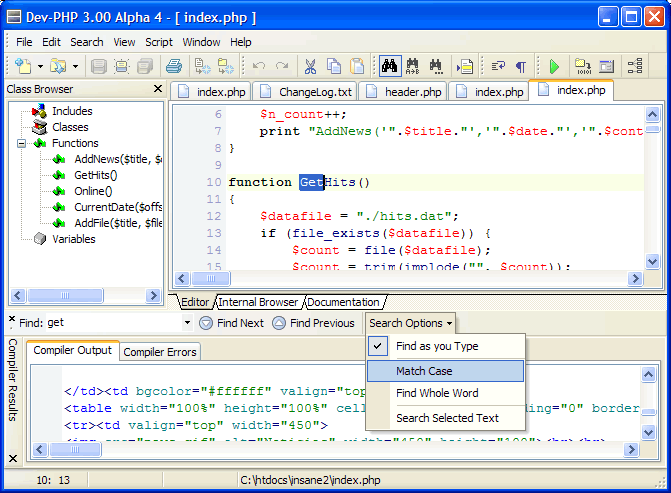Image resolution: width=671 pixels, height=493 pixels.
Task: Click the Copy toolbar icon
Action: coord(334,66)
